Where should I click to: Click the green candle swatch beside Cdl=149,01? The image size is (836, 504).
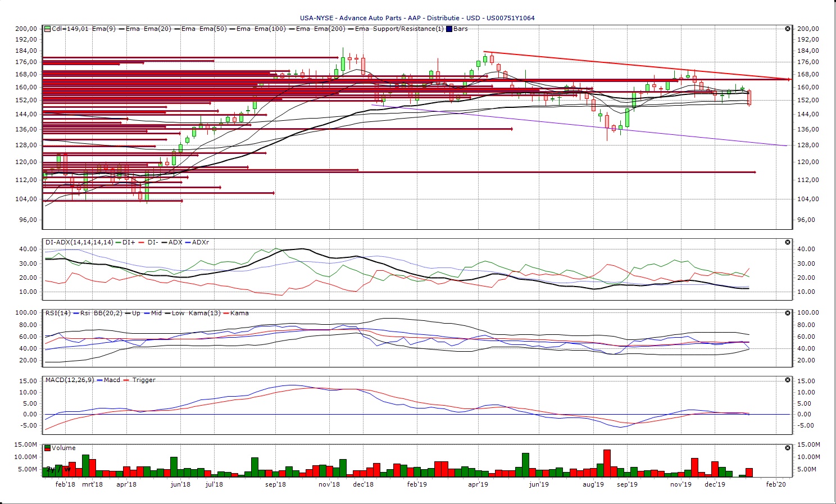(x=48, y=29)
